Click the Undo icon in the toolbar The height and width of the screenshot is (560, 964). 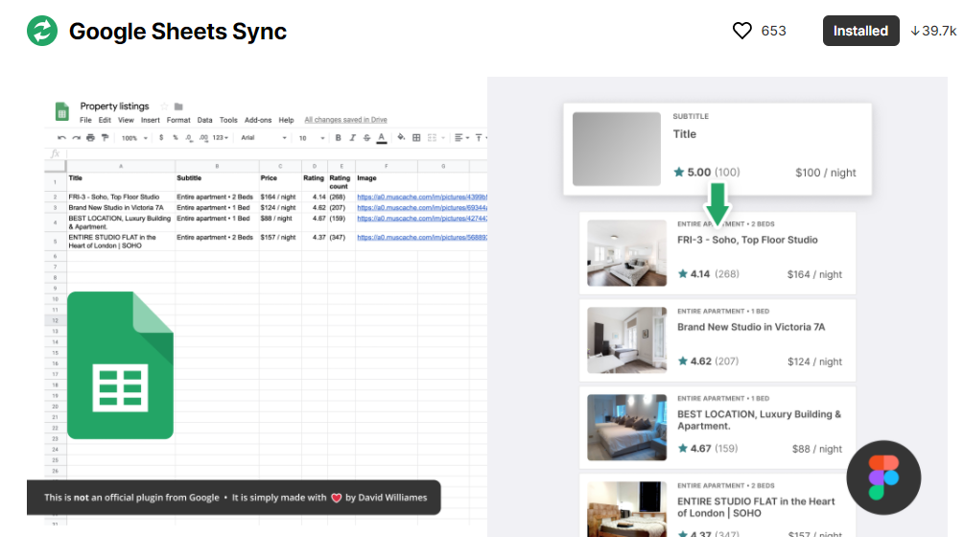click(61, 138)
